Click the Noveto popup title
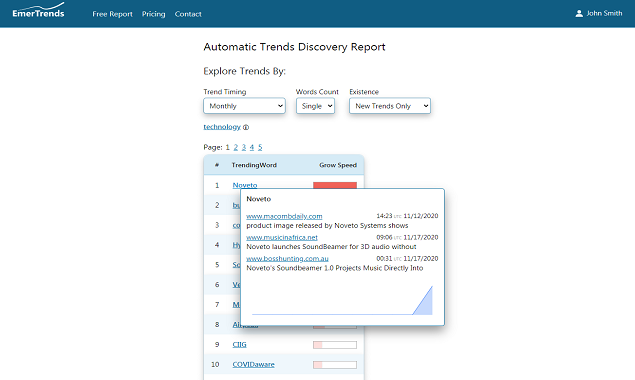The height and width of the screenshot is (380, 635). pos(258,199)
